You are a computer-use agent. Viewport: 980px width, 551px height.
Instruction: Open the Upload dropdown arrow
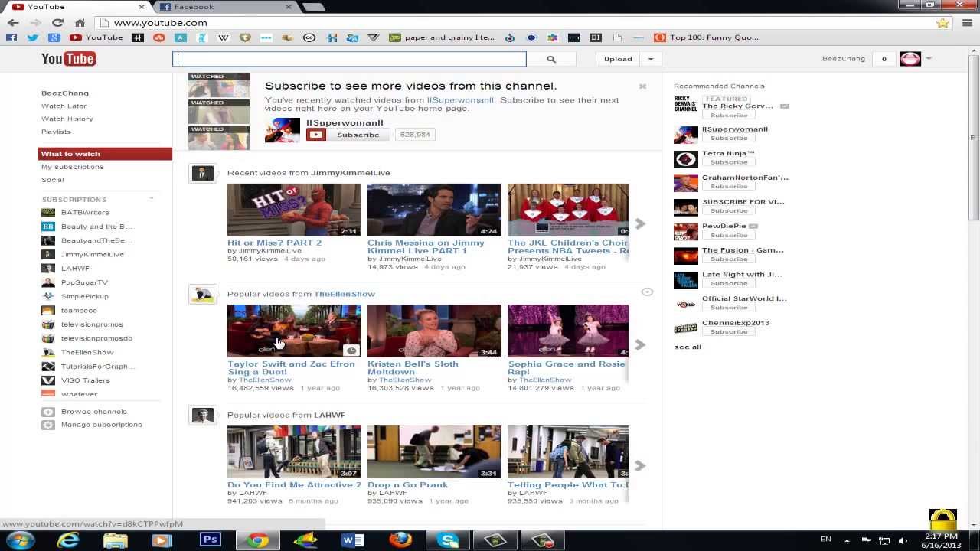click(650, 59)
